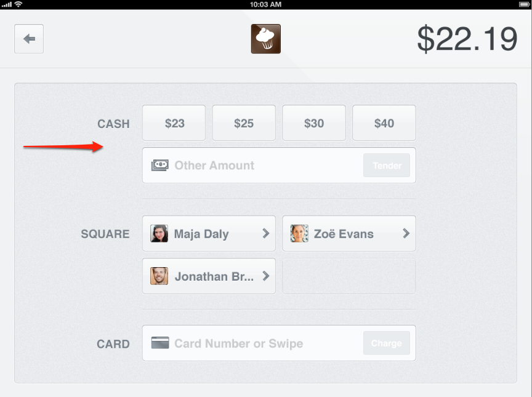This screenshot has width=532, height=397.
Task: Pick the $30 quick cash option
Action: 314,123
